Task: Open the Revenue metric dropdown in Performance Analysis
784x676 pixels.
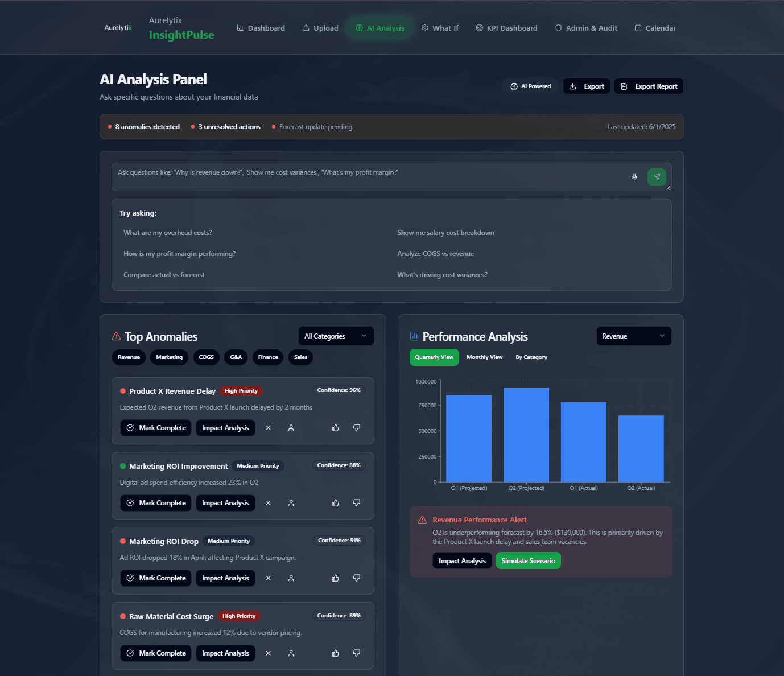Action: (633, 336)
